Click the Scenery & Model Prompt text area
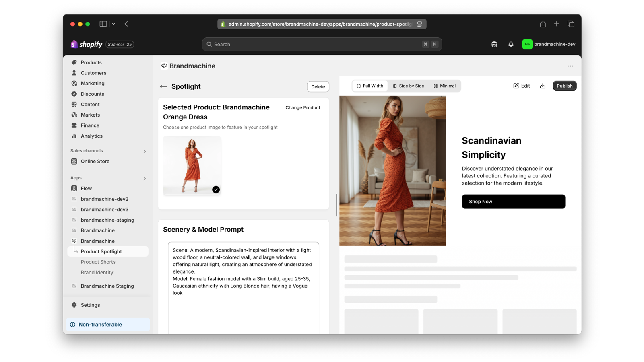The image size is (644, 362). pos(244,288)
